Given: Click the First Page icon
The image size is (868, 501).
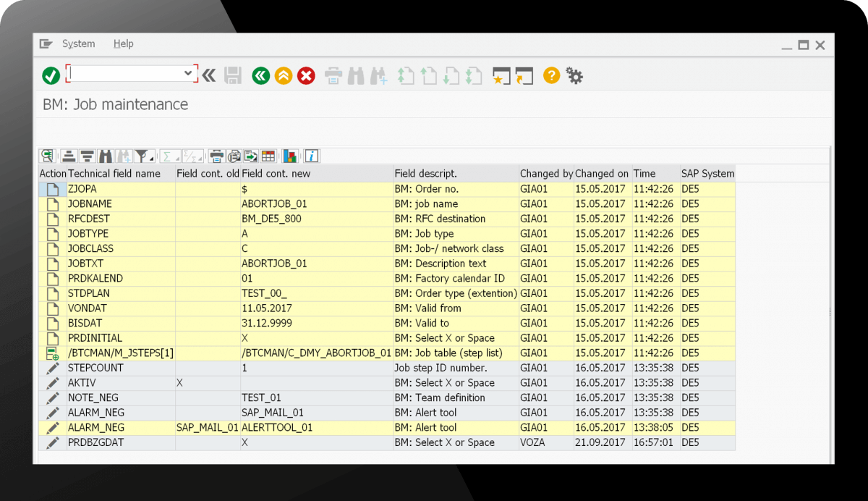Looking at the screenshot, I should pyautogui.click(x=406, y=75).
